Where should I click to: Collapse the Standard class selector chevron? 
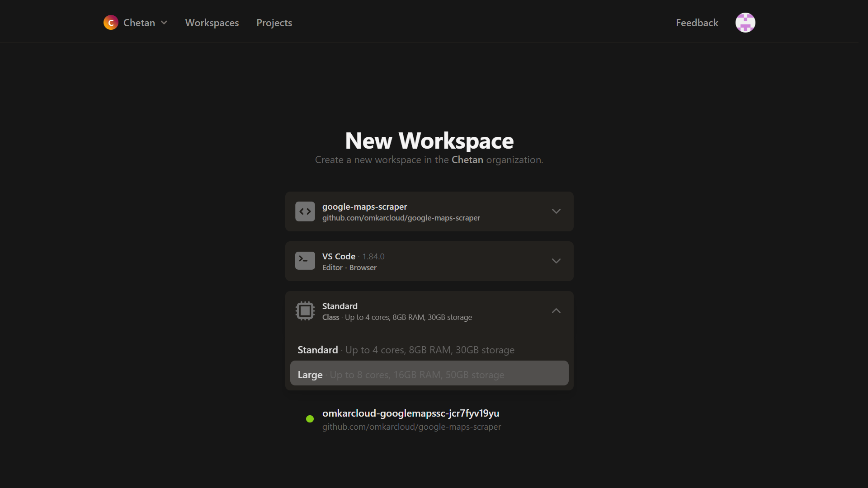click(x=556, y=311)
